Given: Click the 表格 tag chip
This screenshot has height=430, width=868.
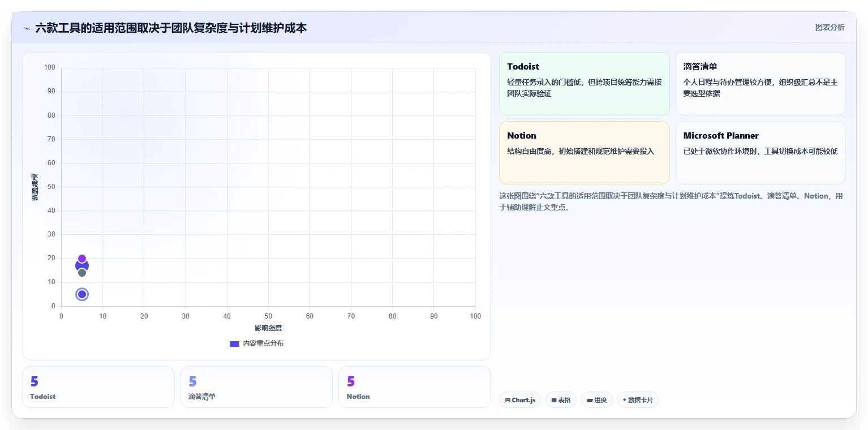Looking at the screenshot, I should 561,400.
